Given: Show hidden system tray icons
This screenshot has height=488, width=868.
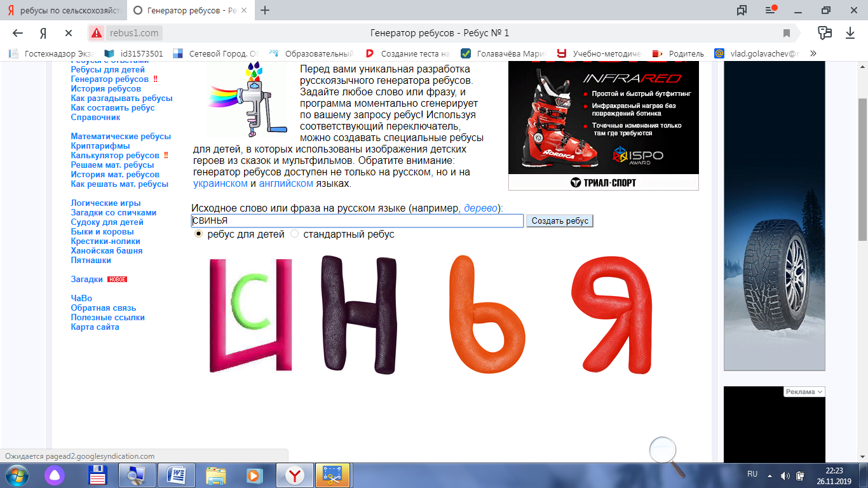Looking at the screenshot, I should [x=770, y=475].
